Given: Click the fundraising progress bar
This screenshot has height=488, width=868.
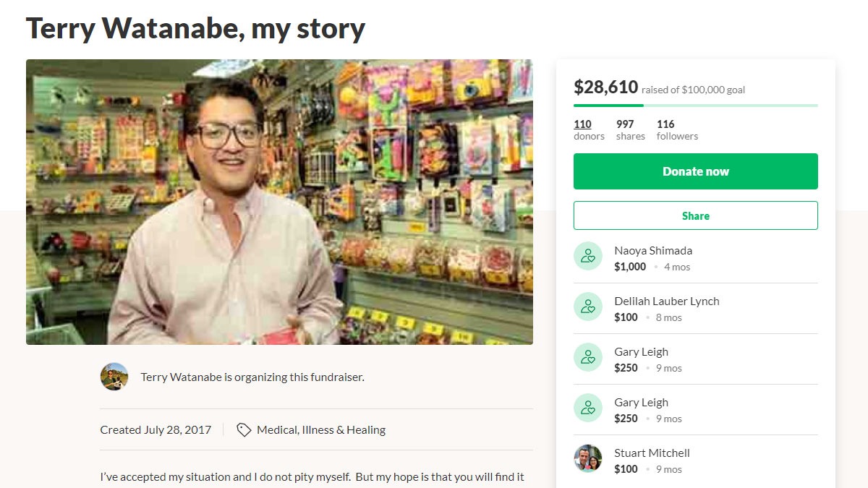Looking at the screenshot, I should [x=695, y=106].
